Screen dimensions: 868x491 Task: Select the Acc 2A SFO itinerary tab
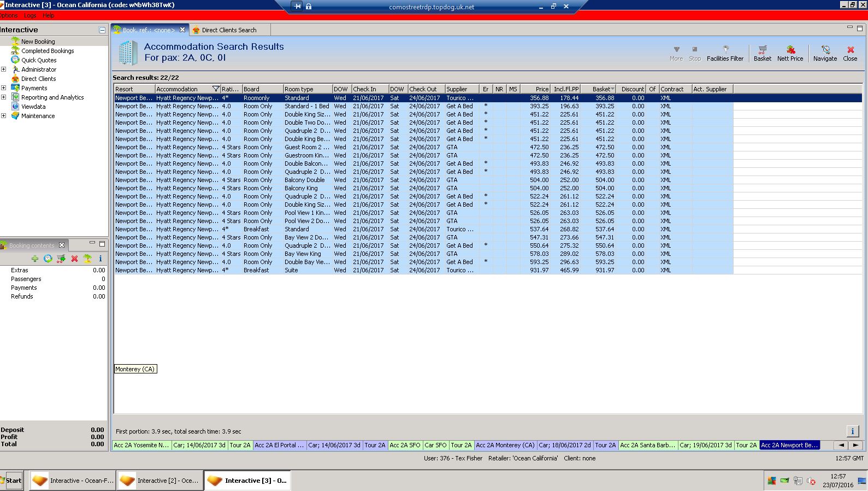(405, 445)
